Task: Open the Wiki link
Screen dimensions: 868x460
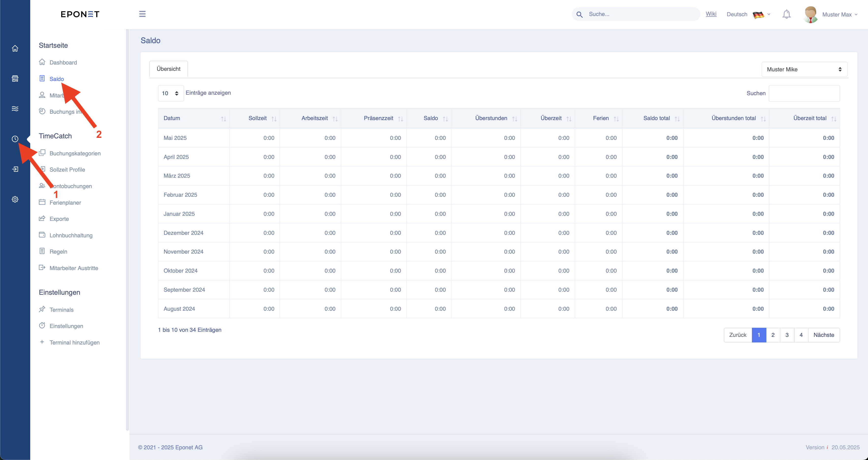Action: pyautogui.click(x=711, y=14)
